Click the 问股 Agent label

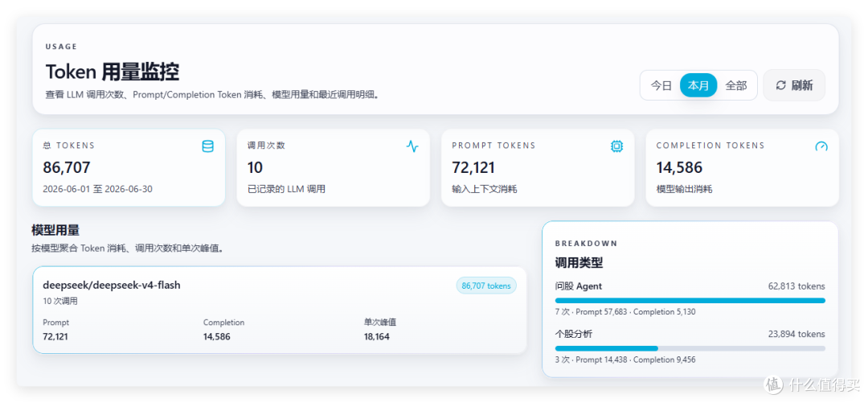[579, 286]
